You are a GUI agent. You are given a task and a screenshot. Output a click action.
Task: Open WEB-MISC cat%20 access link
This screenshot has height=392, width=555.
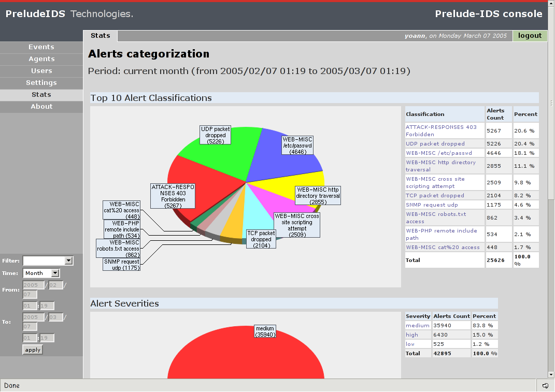click(x=443, y=248)
